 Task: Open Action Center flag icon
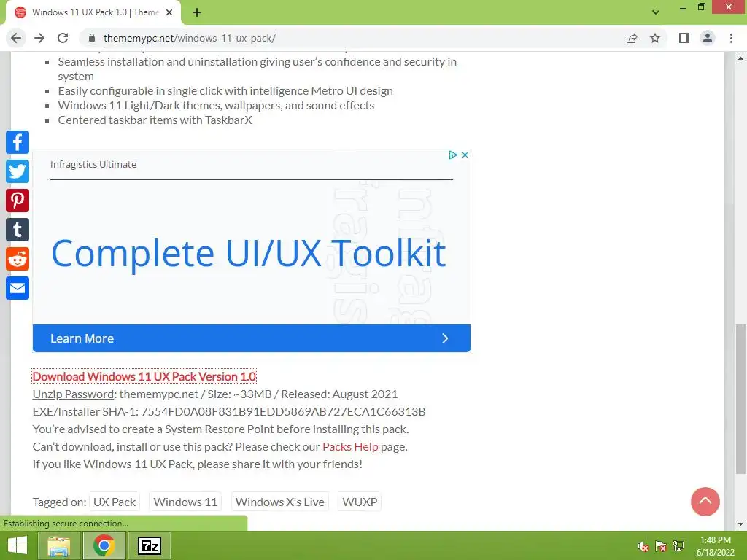pyautogui.click(x=660, y=547)
